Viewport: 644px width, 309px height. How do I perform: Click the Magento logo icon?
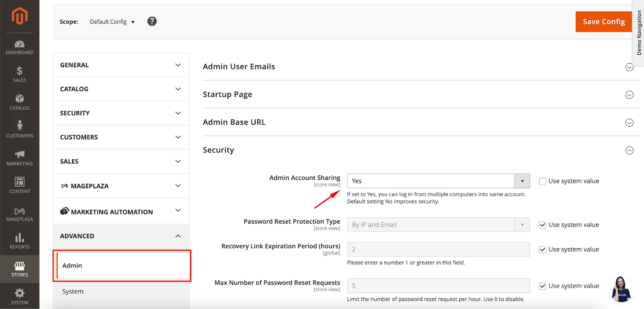click(20, 16)
